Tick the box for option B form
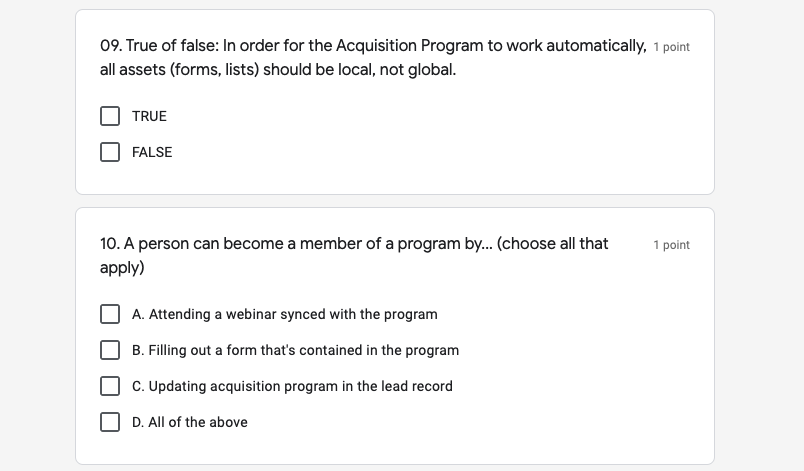This screenshot has height=471, width=804. point(110,350)
